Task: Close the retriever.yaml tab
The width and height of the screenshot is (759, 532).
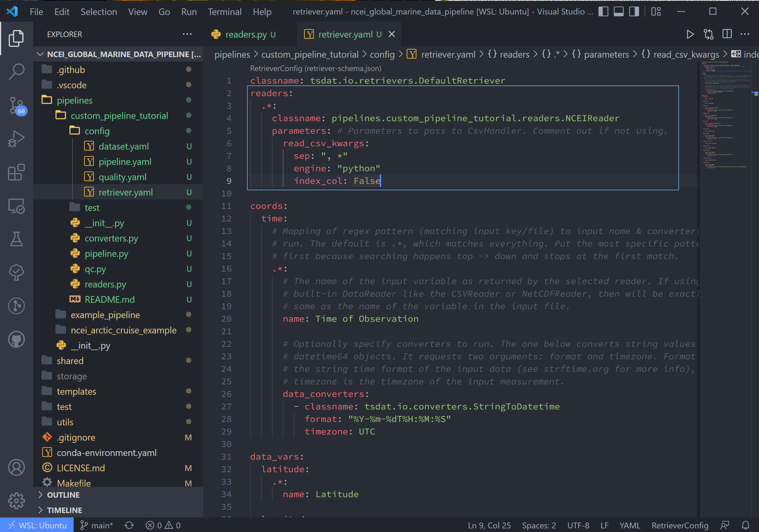Action: point(392,34)
